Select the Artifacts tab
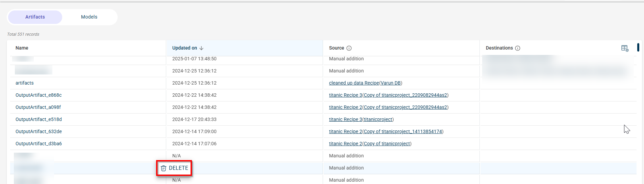Viewport: 644px width, 184px height. 35,17
